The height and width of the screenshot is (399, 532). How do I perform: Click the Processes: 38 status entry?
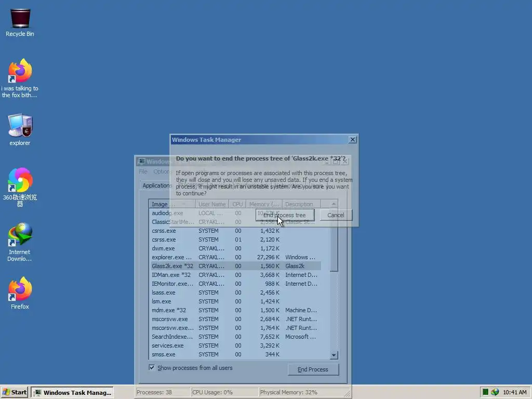[x=163, y=392]
